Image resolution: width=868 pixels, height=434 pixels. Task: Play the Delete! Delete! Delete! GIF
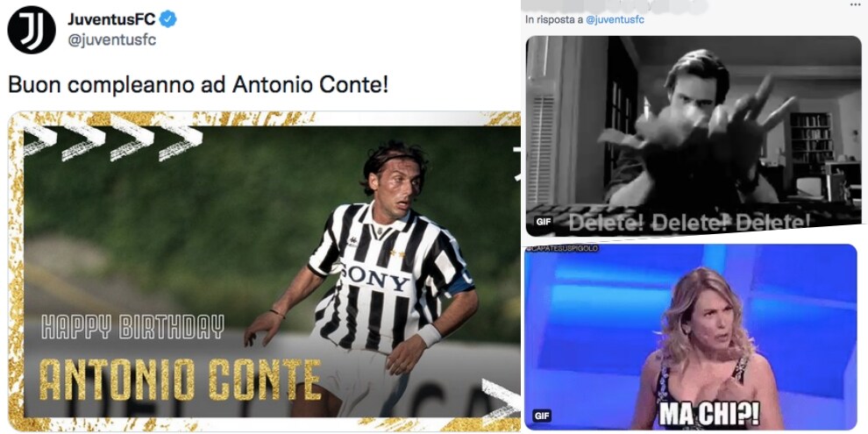(693, 136)
